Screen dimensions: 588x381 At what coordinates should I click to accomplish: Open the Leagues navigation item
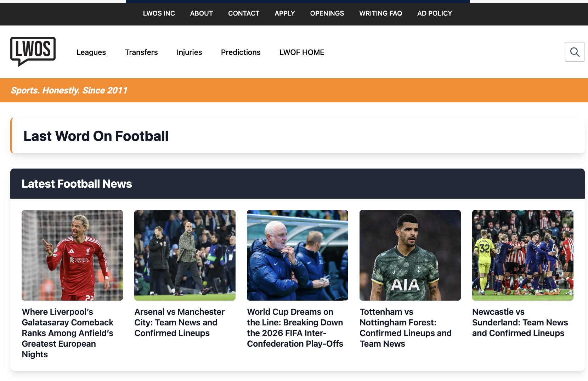pyautogui.click(x=91, y=52)
